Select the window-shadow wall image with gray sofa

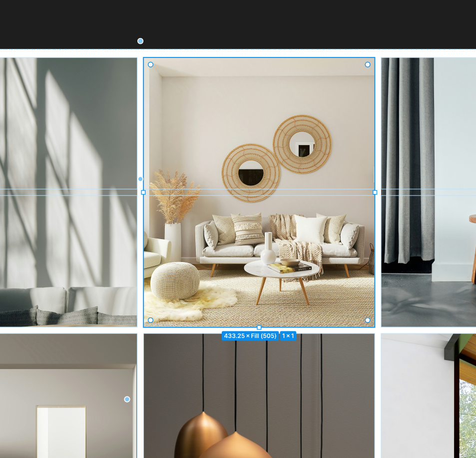(x=68, y=192)
